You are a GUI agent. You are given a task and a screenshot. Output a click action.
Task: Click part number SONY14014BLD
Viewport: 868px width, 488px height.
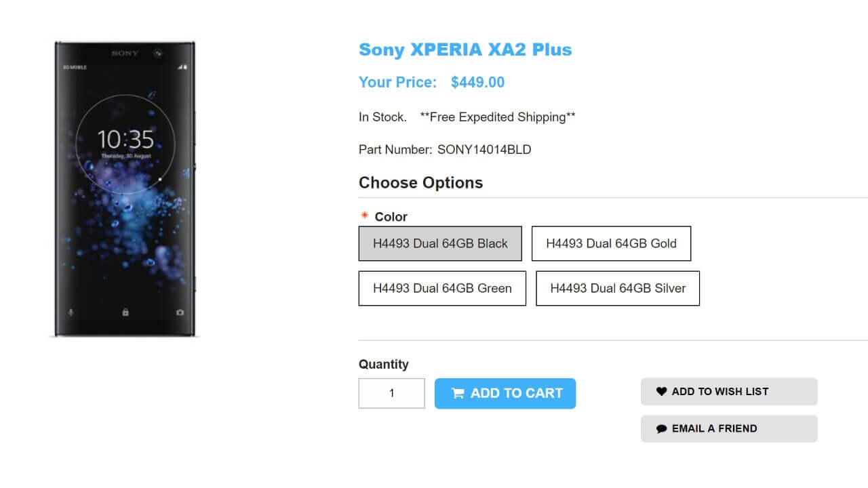click(484, 150)
